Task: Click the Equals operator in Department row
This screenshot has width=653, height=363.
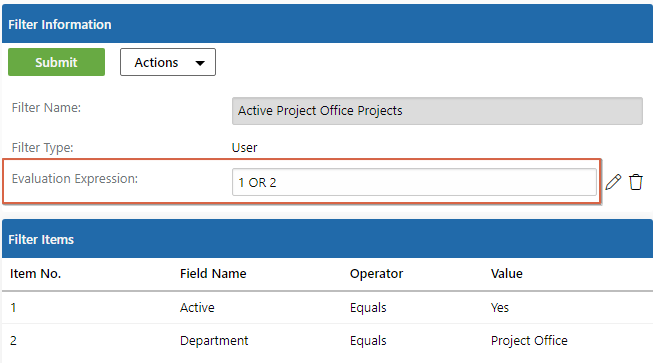Action: click(368, 341)
